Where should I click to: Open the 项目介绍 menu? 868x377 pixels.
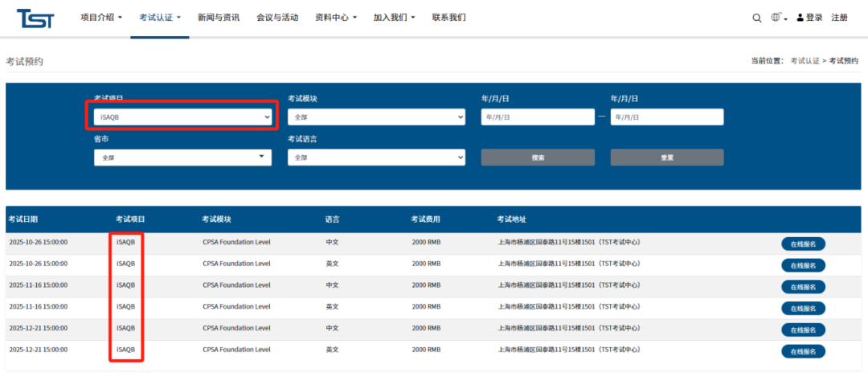pyautogui.click(x=101, y=18)
